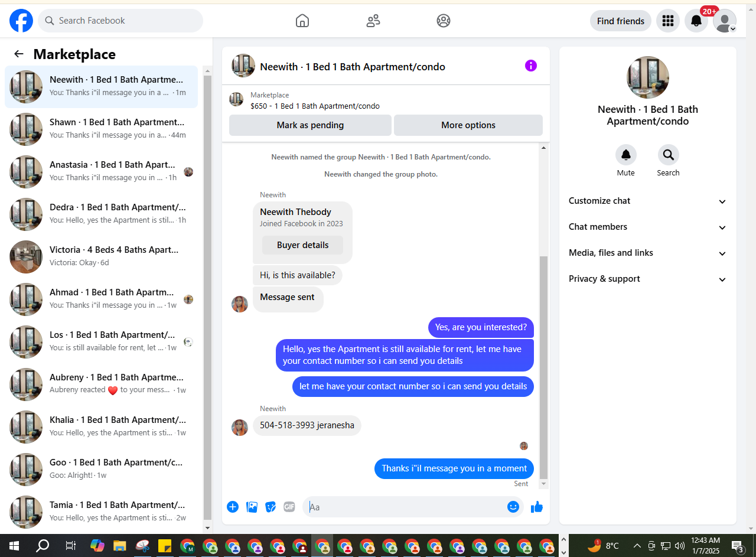Click the back arrow beside Marketplace

[x=19, y=54]
